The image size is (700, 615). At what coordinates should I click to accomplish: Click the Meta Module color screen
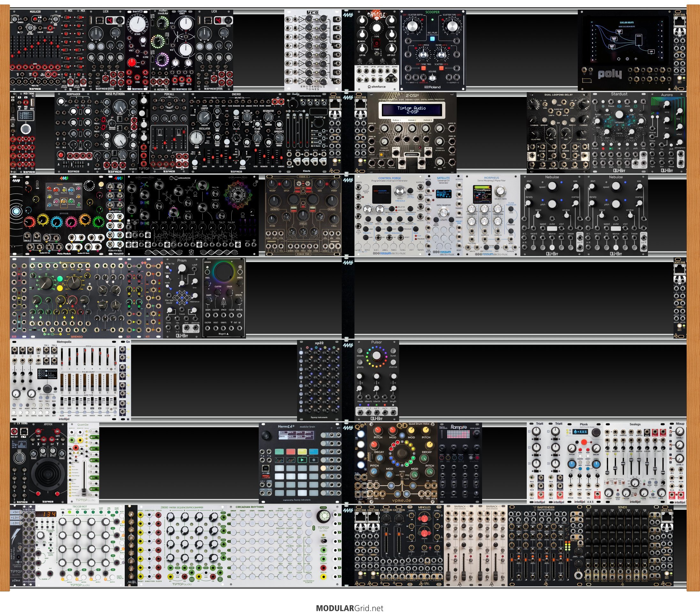pyautogui.click(x=64, y=196)
